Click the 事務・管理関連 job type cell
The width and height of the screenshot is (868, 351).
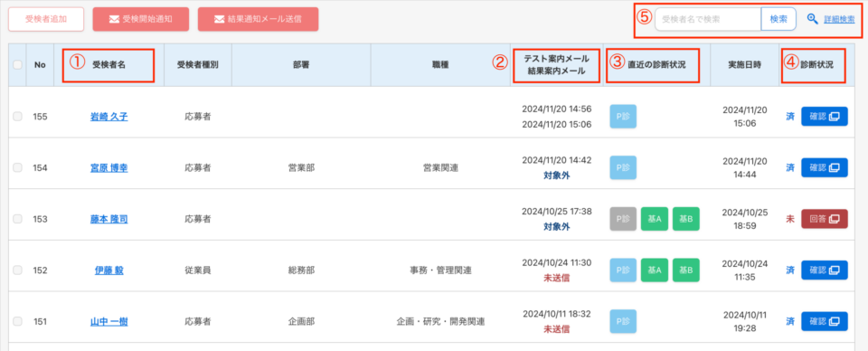pyautogui.click(x=440, y=270)
